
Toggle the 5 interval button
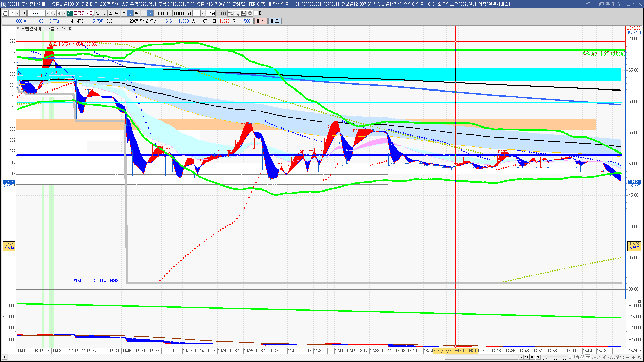(x=150, y=13)
